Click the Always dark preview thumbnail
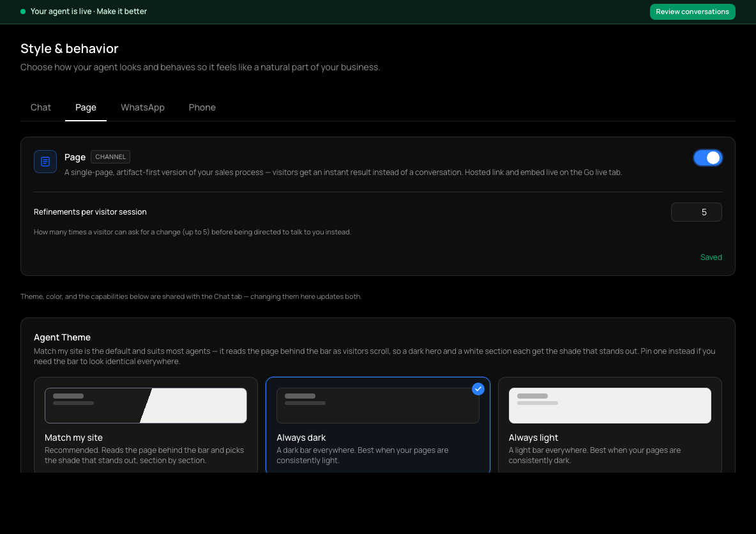Image resolution: width=756 pixels, height=534 pixels. tap(377, 406)
